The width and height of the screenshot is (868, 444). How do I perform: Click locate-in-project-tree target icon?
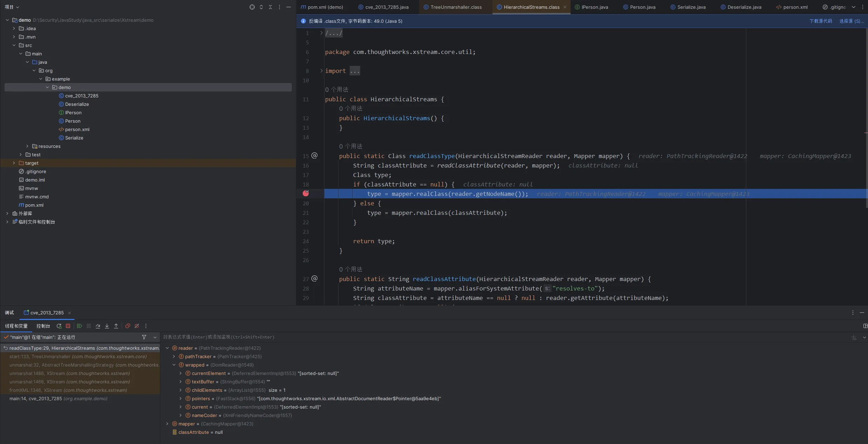point(252,7)
